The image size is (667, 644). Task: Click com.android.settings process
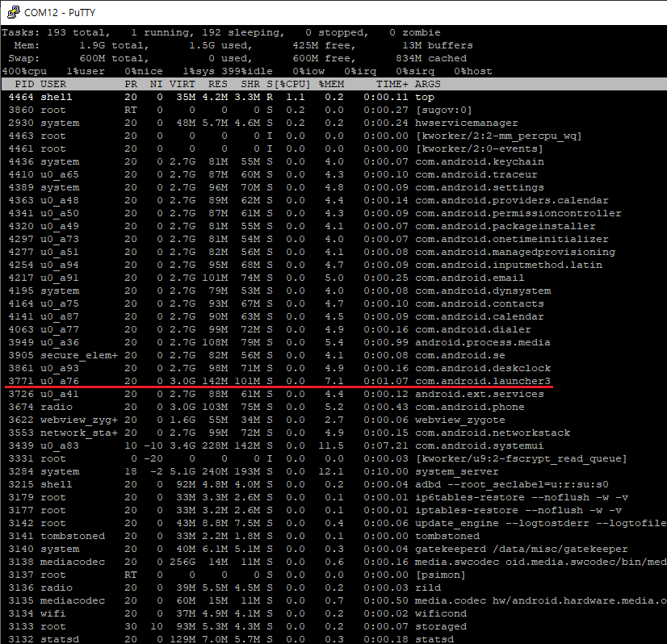[480, 187]
